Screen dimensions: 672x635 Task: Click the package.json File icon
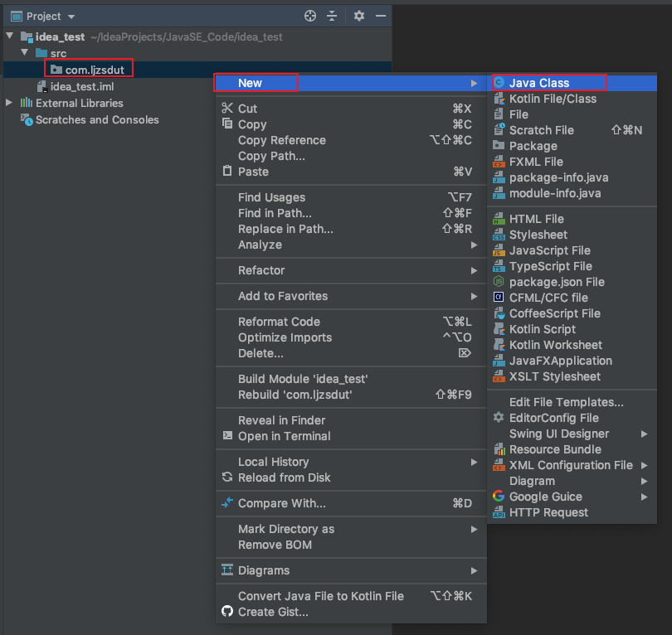499,282
